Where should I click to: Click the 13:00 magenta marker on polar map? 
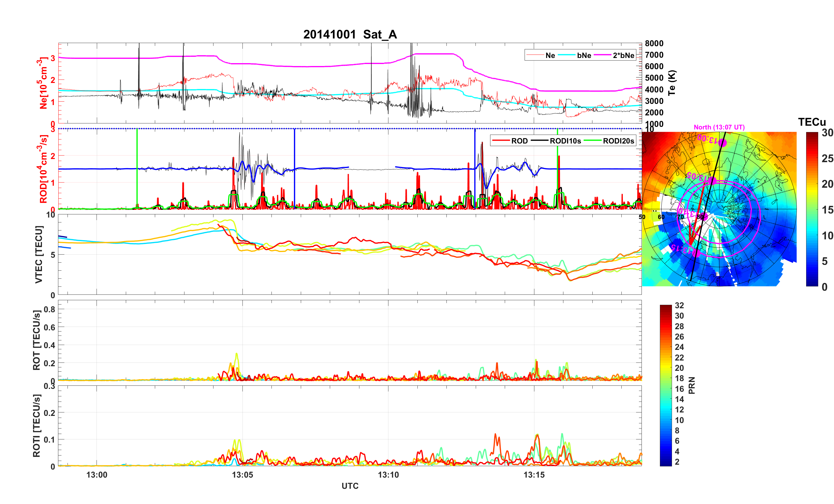(x=722, y=143)
